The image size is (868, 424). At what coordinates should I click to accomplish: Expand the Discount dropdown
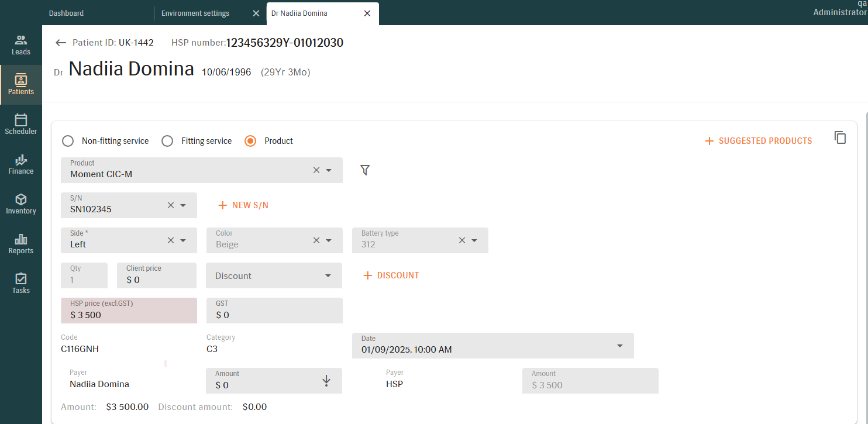(327, 275)
